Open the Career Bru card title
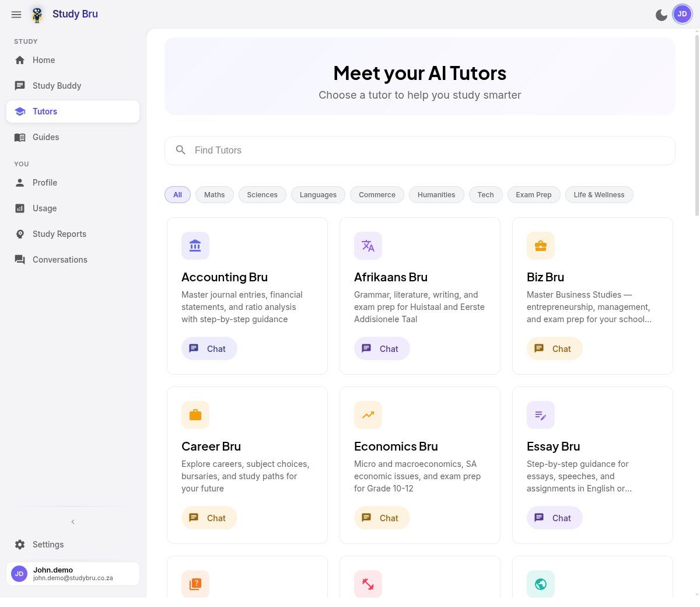The image size is (700, 607). [x=211, y=446]
